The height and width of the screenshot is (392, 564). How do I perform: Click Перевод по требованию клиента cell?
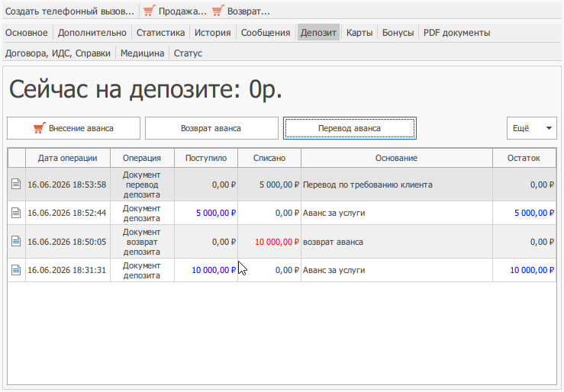pyautogui.click(x=396, y=185)
